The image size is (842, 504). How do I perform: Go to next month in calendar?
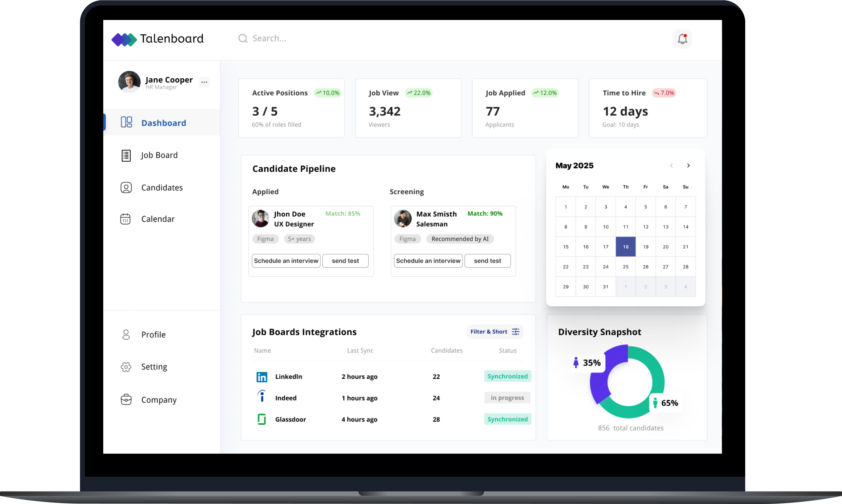pos(688,165)
